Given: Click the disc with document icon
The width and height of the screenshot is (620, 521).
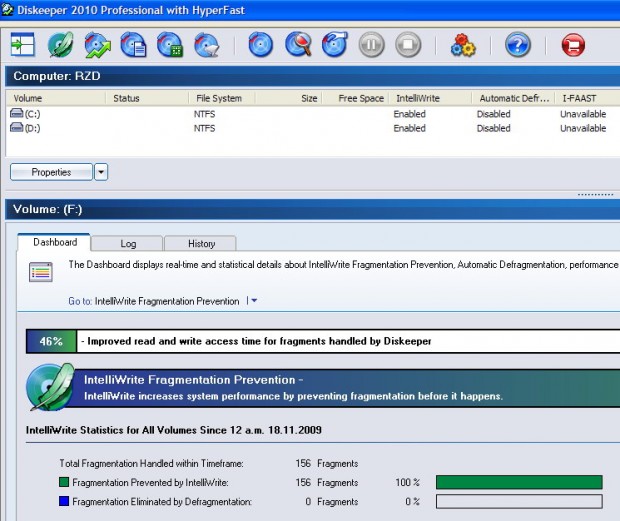Looking at the screenshot, I should tap(134, 45).
